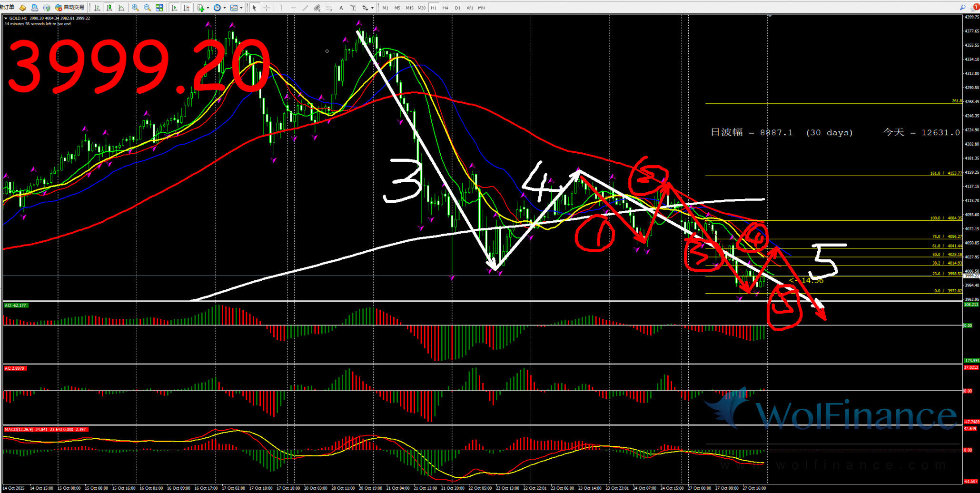Switch to the D1 timeframe
The image size is (980, 493).
coord(457,8)
